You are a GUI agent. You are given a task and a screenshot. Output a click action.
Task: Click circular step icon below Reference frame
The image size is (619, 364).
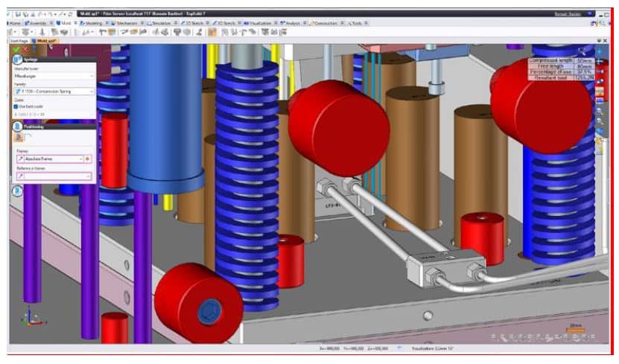point(16,191)
